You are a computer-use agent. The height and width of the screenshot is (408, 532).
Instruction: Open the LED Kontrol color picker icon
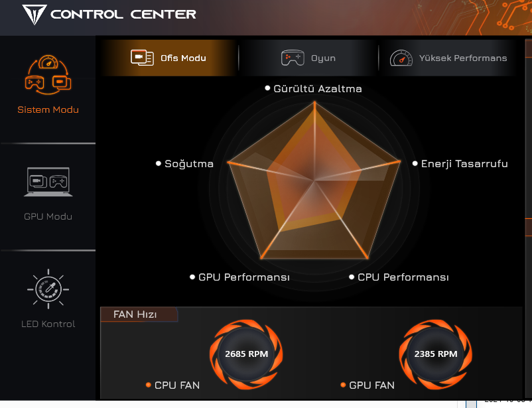click(x=48, y=289)
